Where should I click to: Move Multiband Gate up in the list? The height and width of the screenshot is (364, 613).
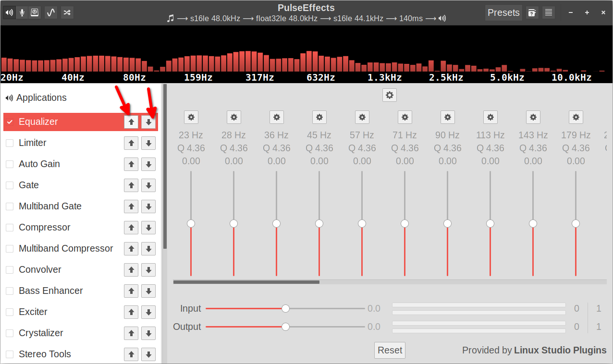[x=131, y=206]
